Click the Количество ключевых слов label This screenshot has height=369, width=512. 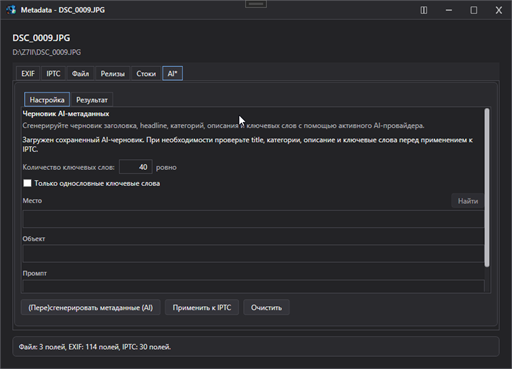68,167
